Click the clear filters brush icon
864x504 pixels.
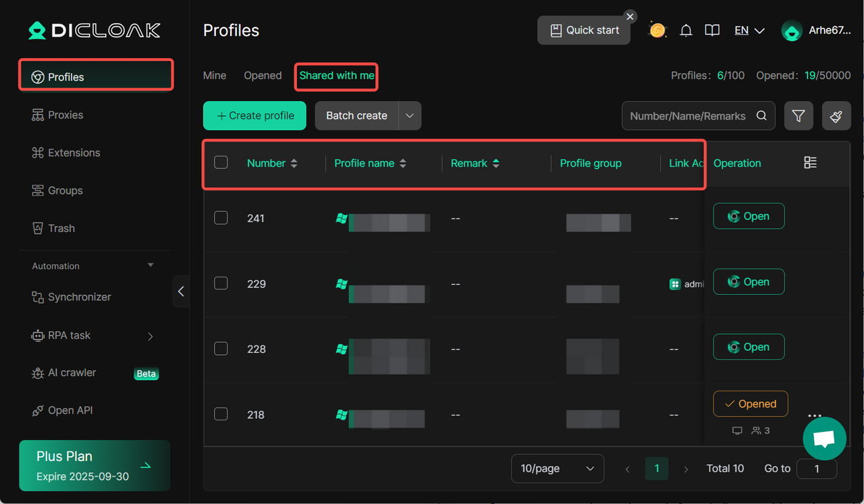click(x=836, y=116)
